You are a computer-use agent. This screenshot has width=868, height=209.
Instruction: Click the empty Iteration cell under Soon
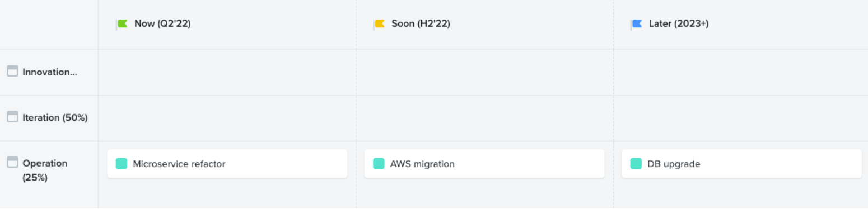[484, 118]
